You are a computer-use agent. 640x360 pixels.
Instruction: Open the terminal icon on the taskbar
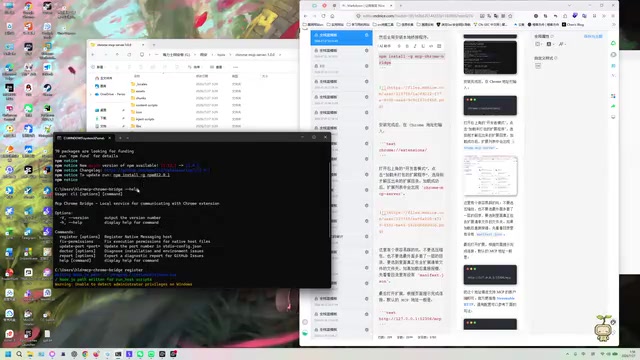[x=118, y=354]
